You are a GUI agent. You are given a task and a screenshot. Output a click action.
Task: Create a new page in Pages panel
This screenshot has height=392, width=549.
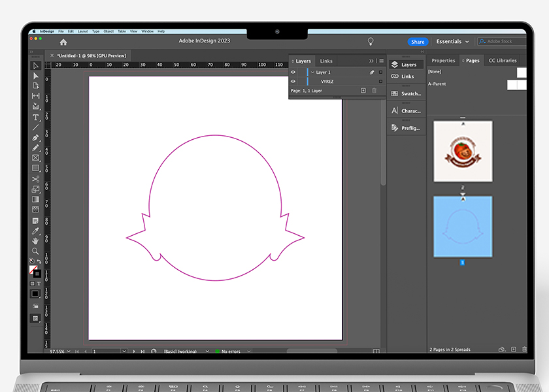[514, 350]
